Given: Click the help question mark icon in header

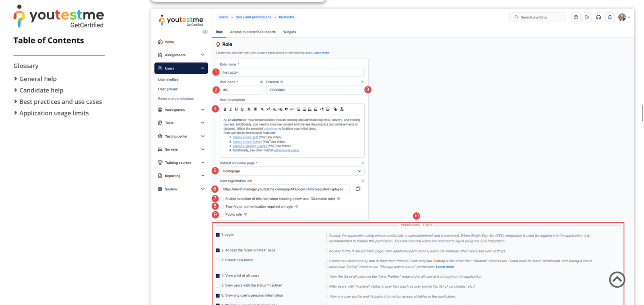Looking at the screenshot, I should pyautogui.click(x=576, y=17).
